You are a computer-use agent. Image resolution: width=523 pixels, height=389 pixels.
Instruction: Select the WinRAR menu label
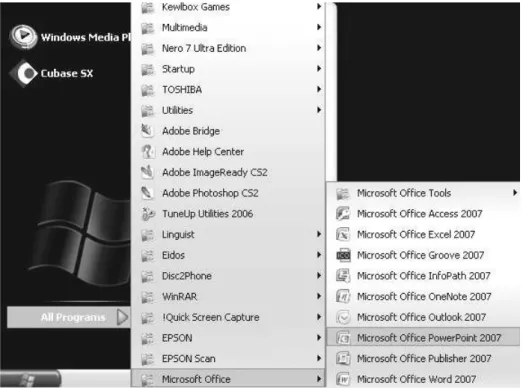pos(179,297)
